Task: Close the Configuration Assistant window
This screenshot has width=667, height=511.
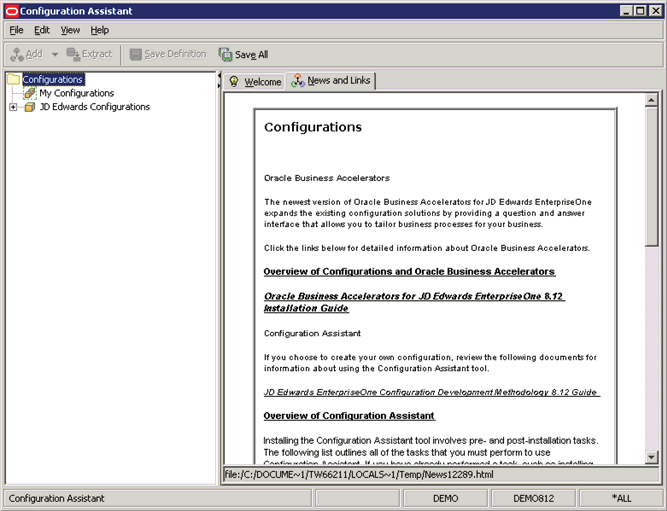Action: pyautogui.click(x=656, y=11)
